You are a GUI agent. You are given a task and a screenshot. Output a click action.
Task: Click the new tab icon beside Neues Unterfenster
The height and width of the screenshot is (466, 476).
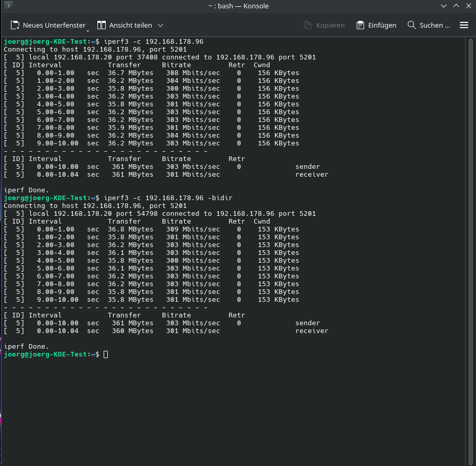(x=15, y=24)
